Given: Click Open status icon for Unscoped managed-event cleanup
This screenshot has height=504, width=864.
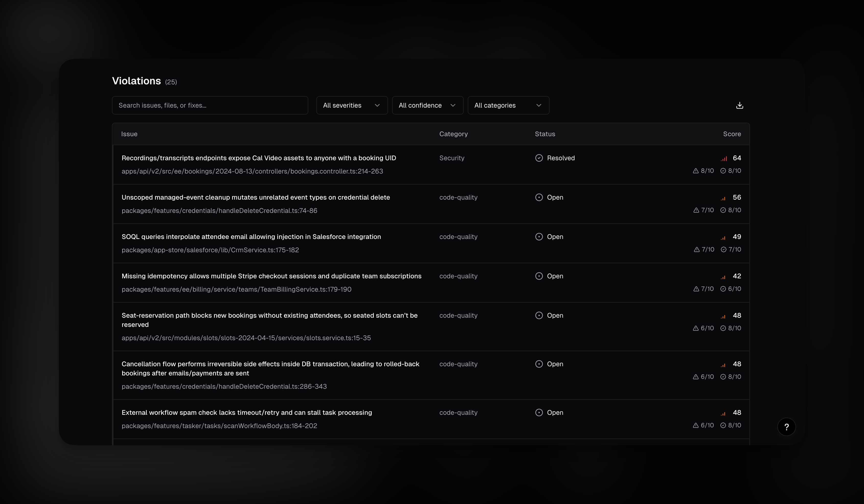Looking at the screenshot, I should click(x=539, y=198).
